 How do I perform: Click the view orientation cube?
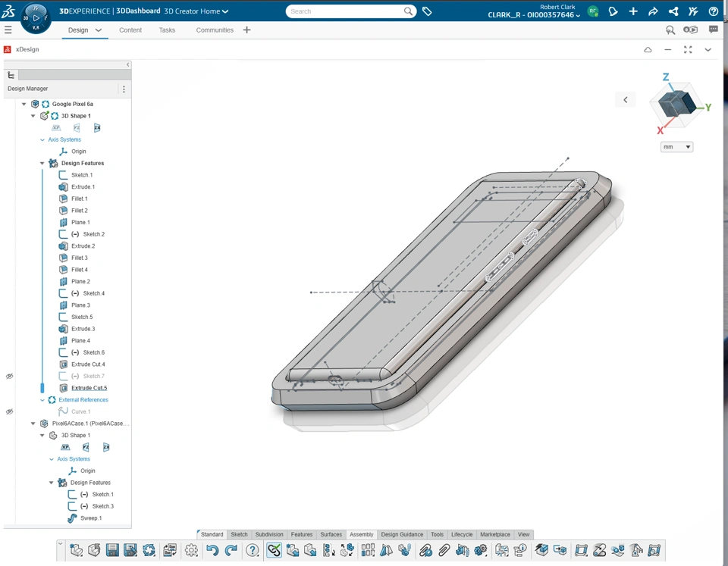(677, 103)
